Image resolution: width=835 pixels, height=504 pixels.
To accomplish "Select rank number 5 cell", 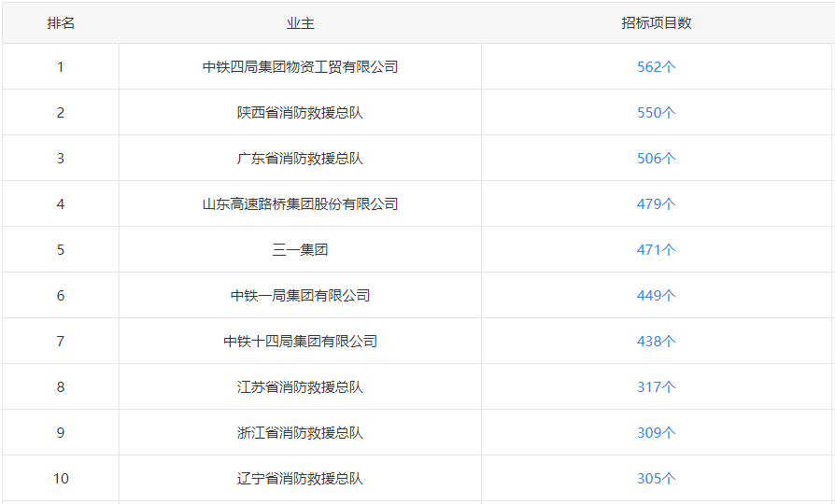I will tap(61, 250).
